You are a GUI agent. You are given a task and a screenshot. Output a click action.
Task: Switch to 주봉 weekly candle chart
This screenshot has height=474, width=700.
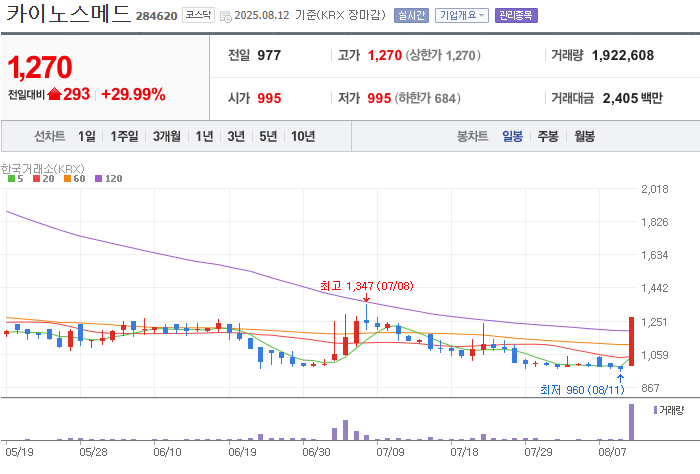[548, 136]
